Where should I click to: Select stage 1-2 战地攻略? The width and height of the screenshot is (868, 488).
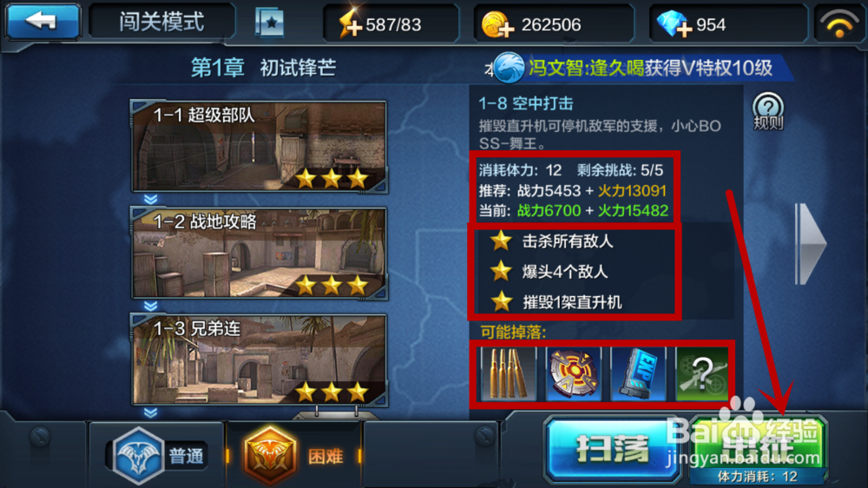(259, 254)
